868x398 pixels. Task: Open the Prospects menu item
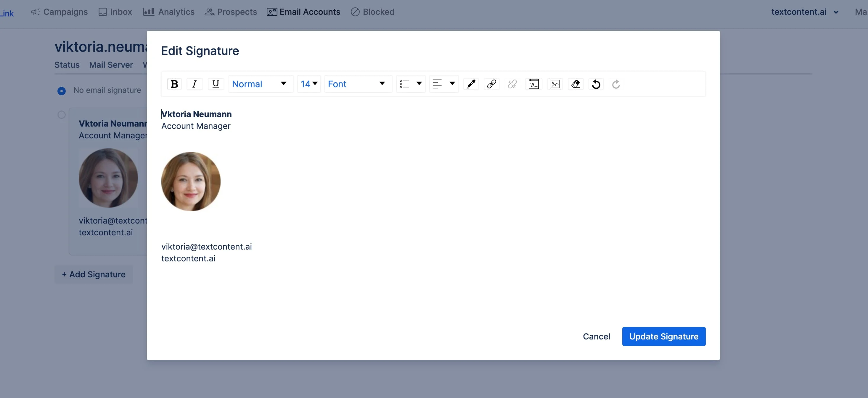(x=231, y=12)
